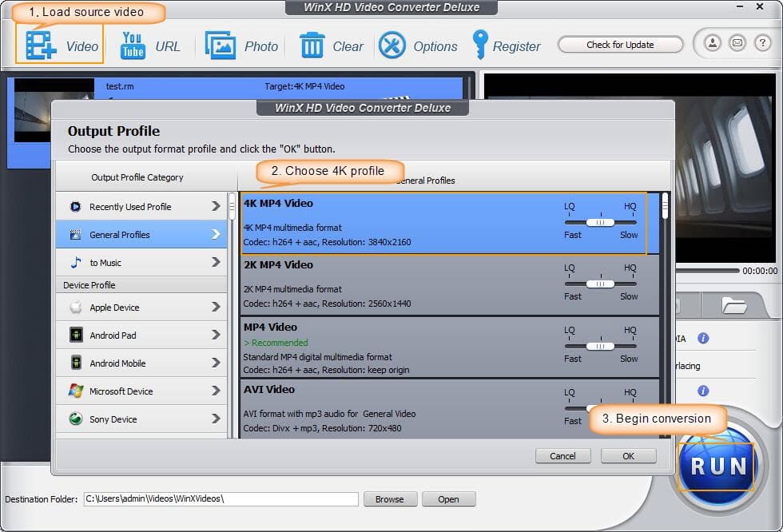This screenshot has width=783, height=532.
Task: Open the user account round icon
Action: [713, 43]
